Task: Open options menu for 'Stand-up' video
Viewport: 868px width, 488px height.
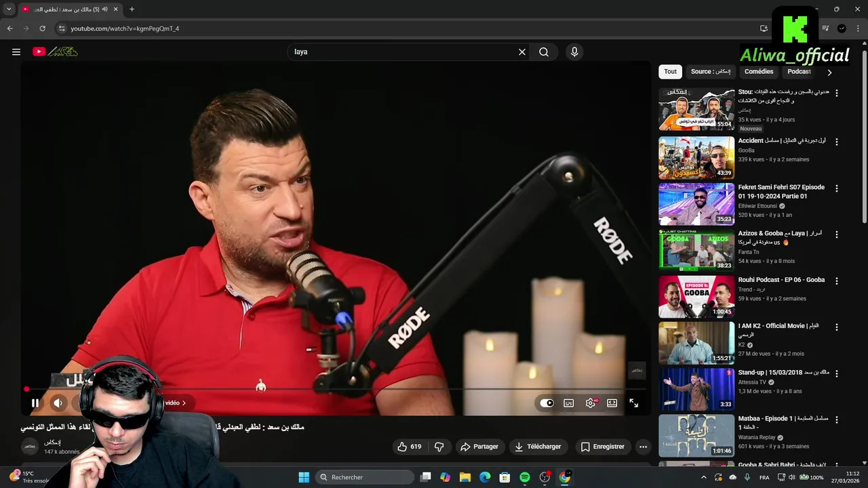Action: [836, 373]
